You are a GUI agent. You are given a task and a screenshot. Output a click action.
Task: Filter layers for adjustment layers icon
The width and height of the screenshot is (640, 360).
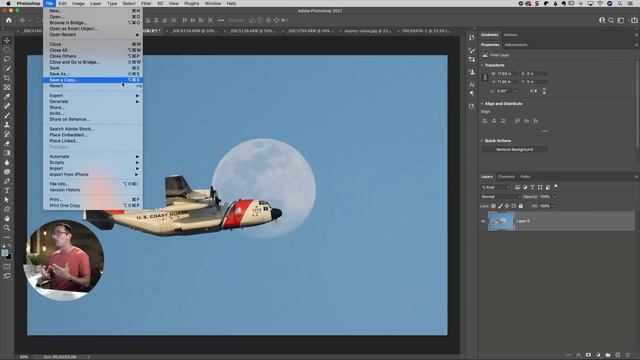tap(525, 187)
